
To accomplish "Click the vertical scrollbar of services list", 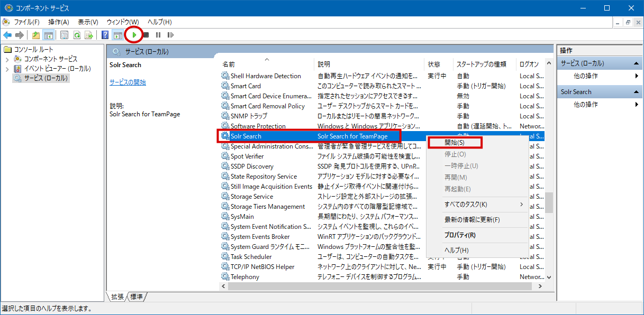I will (549, 201).
